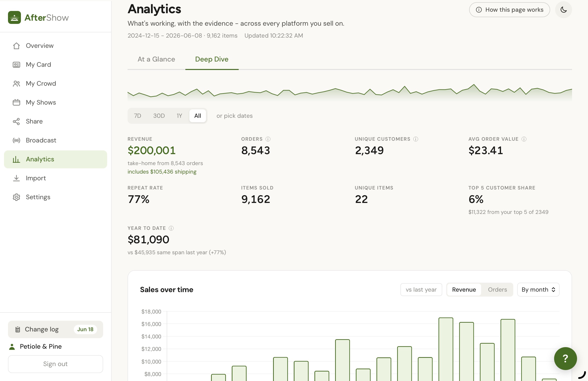This screenshot has height=381, width=588.
Task: Toggle dark mode with the moon icon
Action: coord(564,10)
